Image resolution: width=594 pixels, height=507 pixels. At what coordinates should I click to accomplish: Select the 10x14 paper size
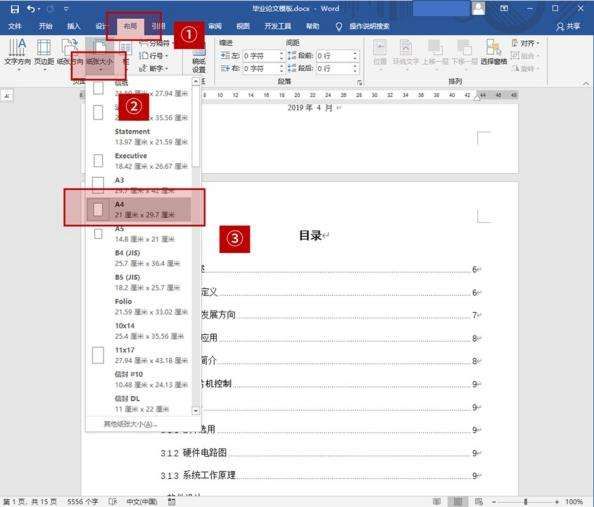[139, 330]
